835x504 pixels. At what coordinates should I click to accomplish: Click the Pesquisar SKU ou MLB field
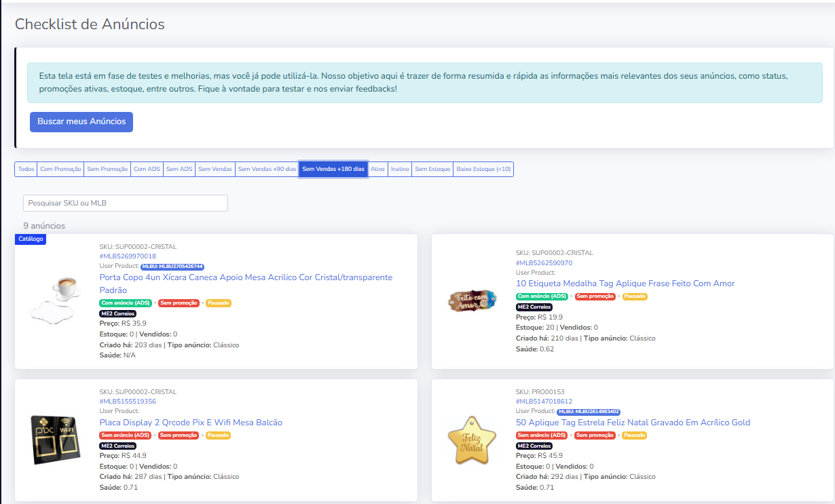pyautogui.click(x=126, y=203)
